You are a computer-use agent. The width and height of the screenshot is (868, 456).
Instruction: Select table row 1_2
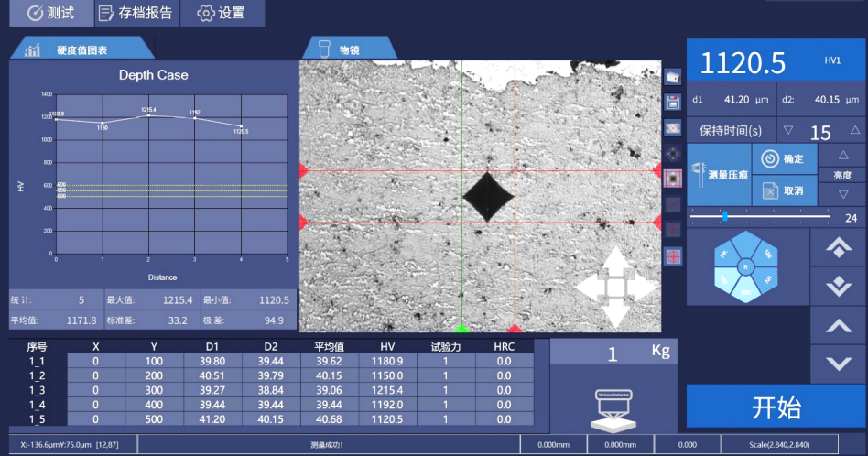tap(272, 375)
